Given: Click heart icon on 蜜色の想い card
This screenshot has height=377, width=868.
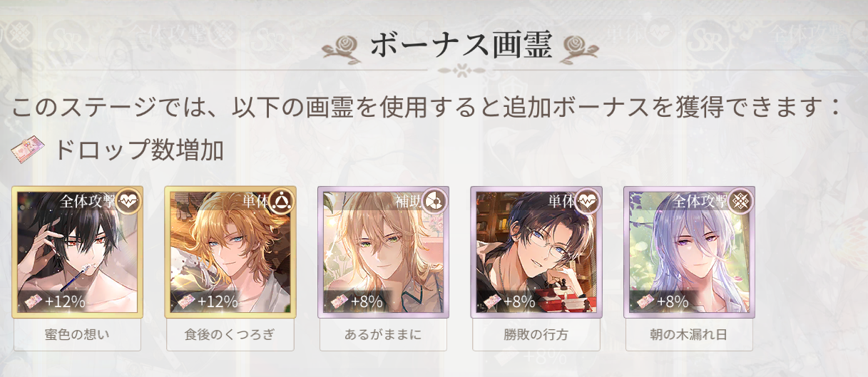Looking at the screenshot, I should point(129,201).
